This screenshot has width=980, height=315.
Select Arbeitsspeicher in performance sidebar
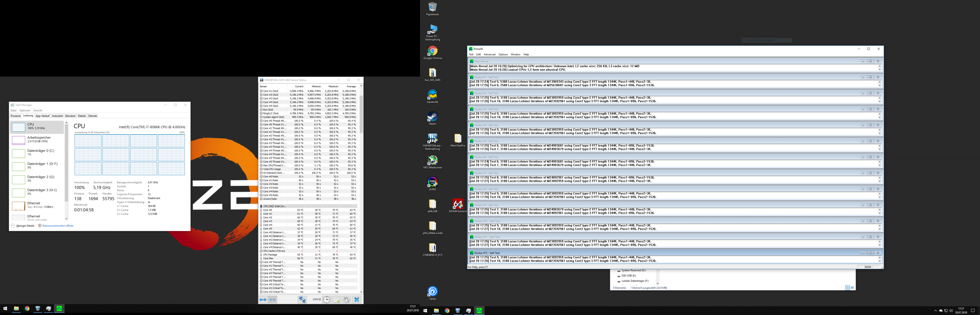tap(38, 139)
